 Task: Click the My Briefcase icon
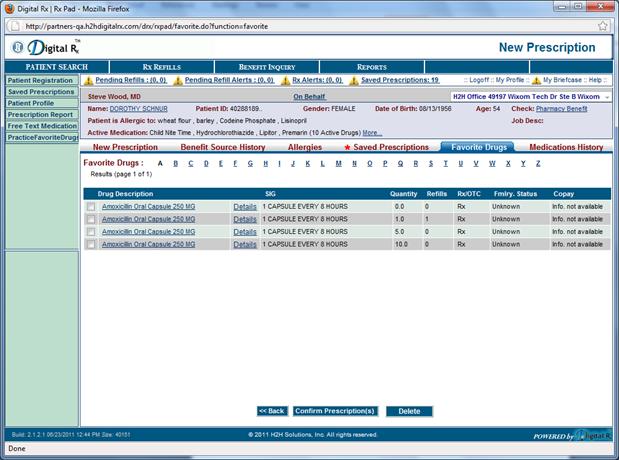(x=536, y=80)
